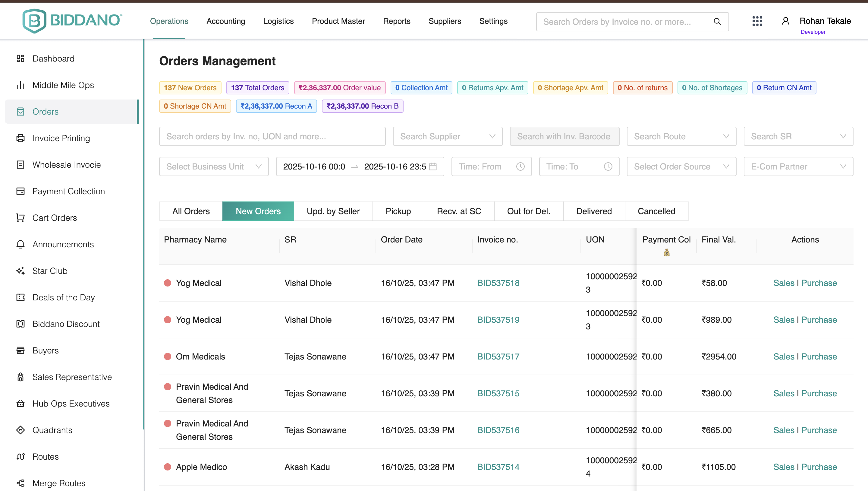Open the Settings top menu

point(493,21)
